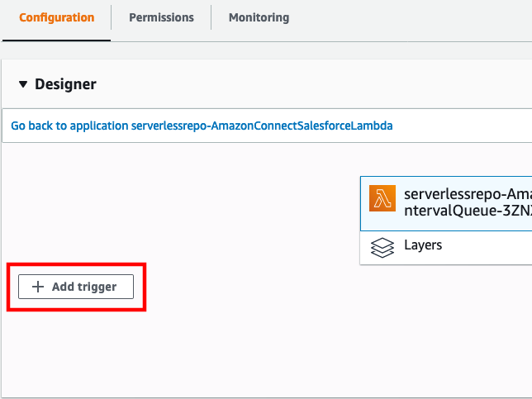
Task: Click the words Add trigger in the button
Action: coord(84,287)
